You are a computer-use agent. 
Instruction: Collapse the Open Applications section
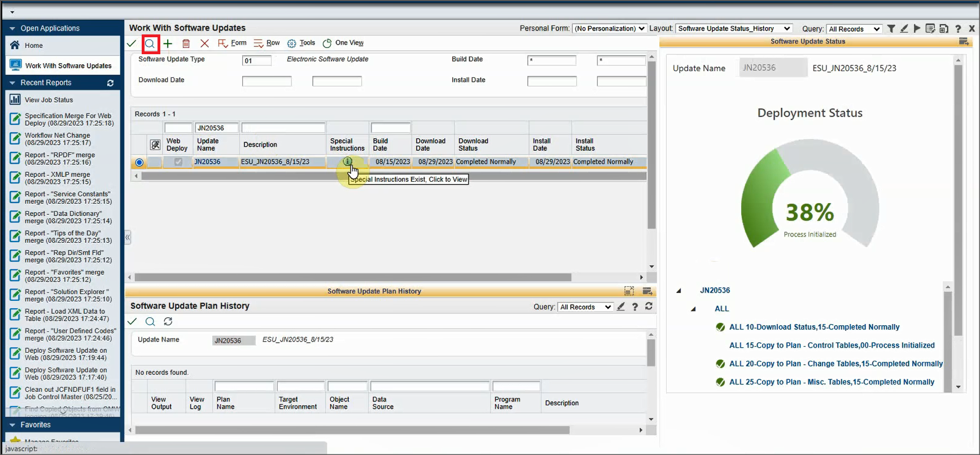pos(12,28)
